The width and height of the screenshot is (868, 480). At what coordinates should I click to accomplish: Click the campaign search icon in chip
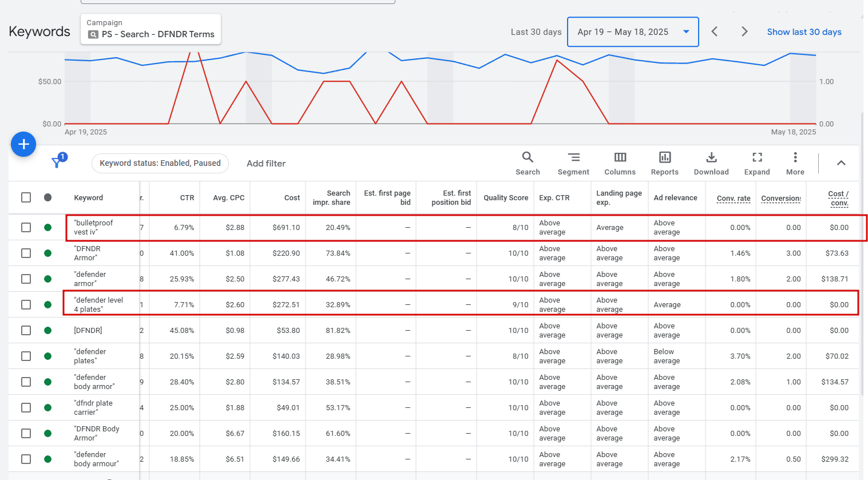93,34
